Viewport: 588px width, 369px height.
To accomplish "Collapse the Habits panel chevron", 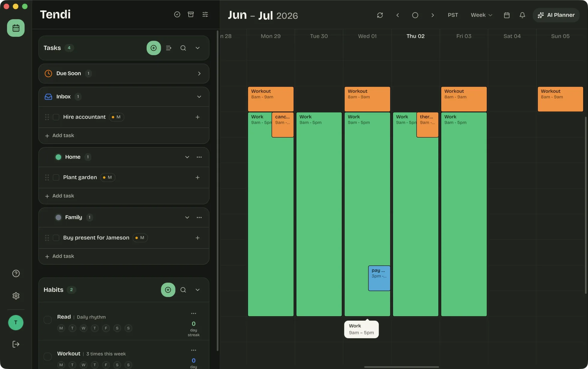I will click(197, 290).
